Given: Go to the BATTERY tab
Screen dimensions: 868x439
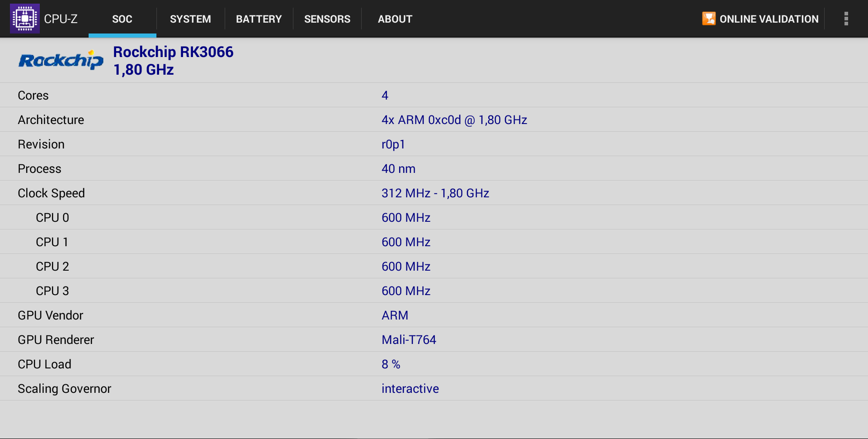Looking at the screenshot, I should (259, 19).
